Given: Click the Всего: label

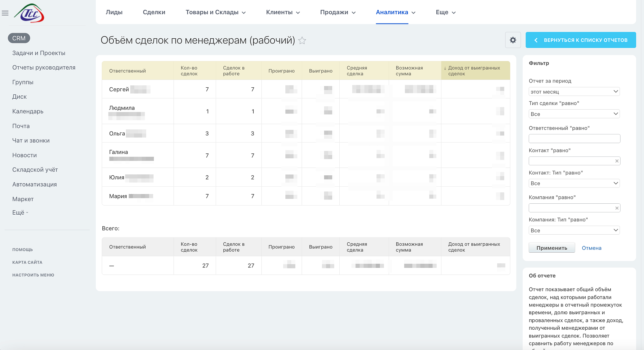Looking at the screenshot, I should tap(110, 228).
